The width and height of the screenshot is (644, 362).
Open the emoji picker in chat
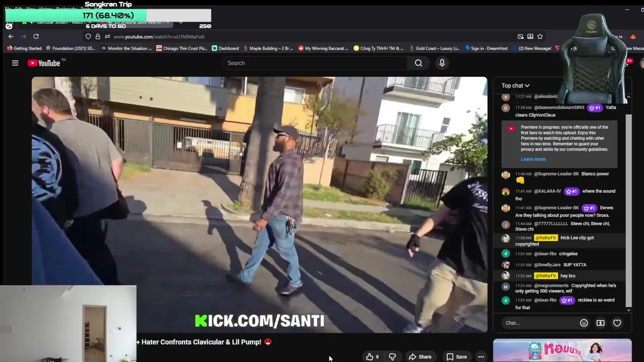[584, 323]
